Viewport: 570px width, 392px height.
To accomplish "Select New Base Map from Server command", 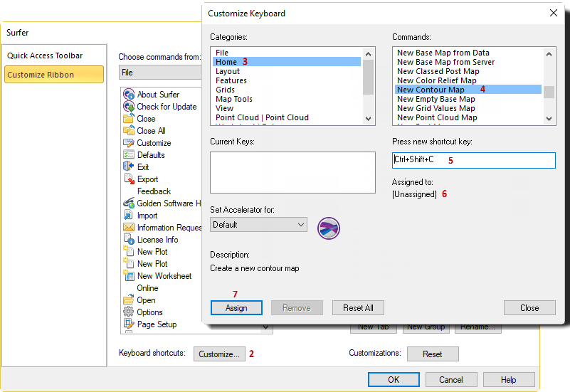I will 468,62.
